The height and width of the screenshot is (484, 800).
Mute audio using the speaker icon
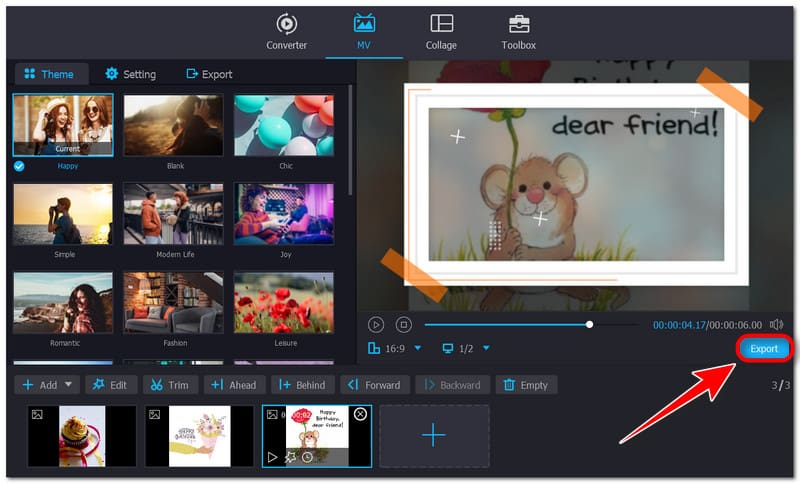coord(777,324)
